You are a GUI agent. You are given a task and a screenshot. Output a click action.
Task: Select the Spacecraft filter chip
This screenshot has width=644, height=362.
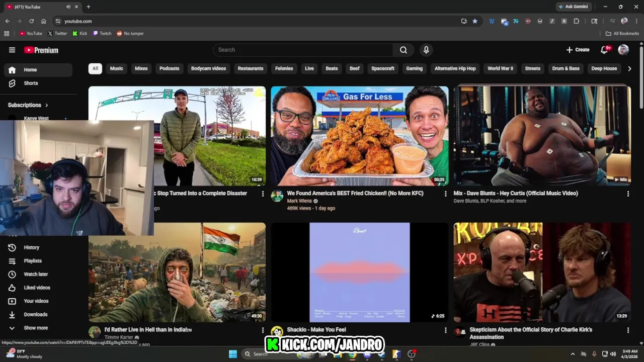tap(383, 68)
